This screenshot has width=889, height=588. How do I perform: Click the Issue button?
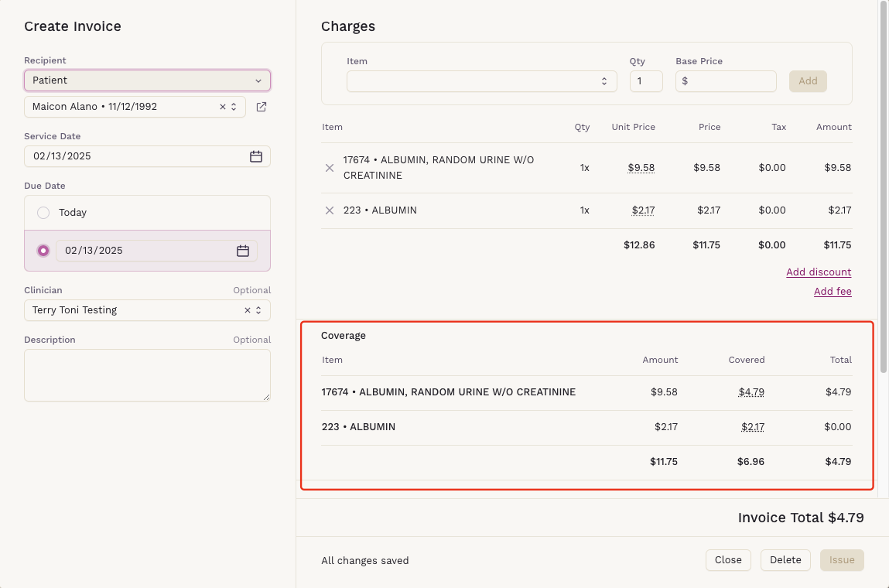pos(842,560)
